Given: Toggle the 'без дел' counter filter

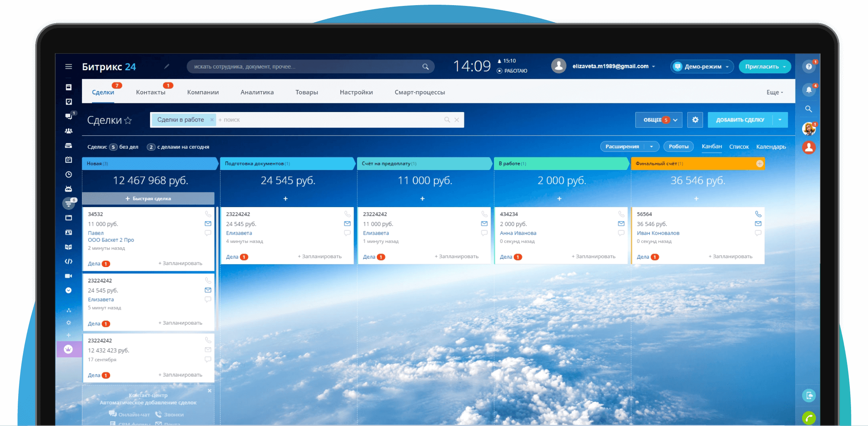Looking at the screenshot, I should [124, 147].
